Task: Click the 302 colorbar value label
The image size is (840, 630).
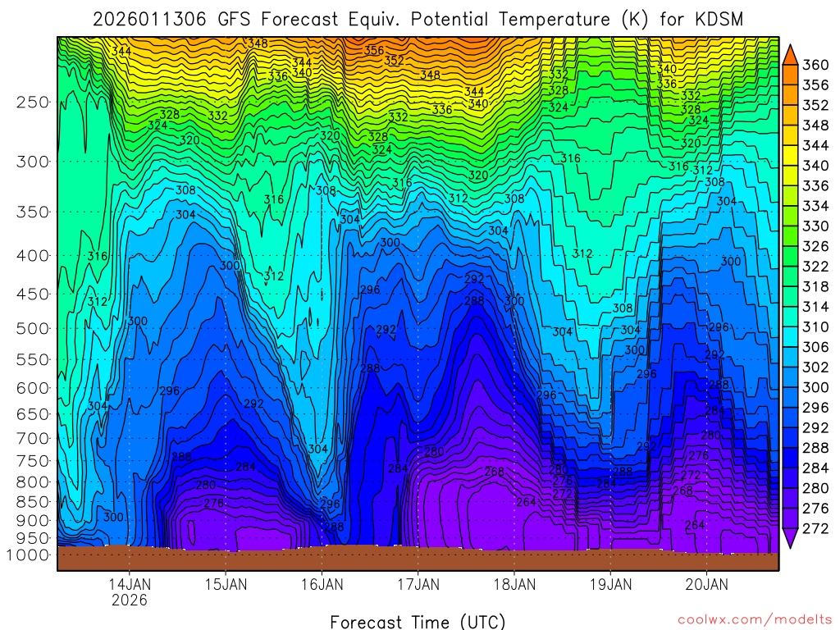Action: click(815, 367)
